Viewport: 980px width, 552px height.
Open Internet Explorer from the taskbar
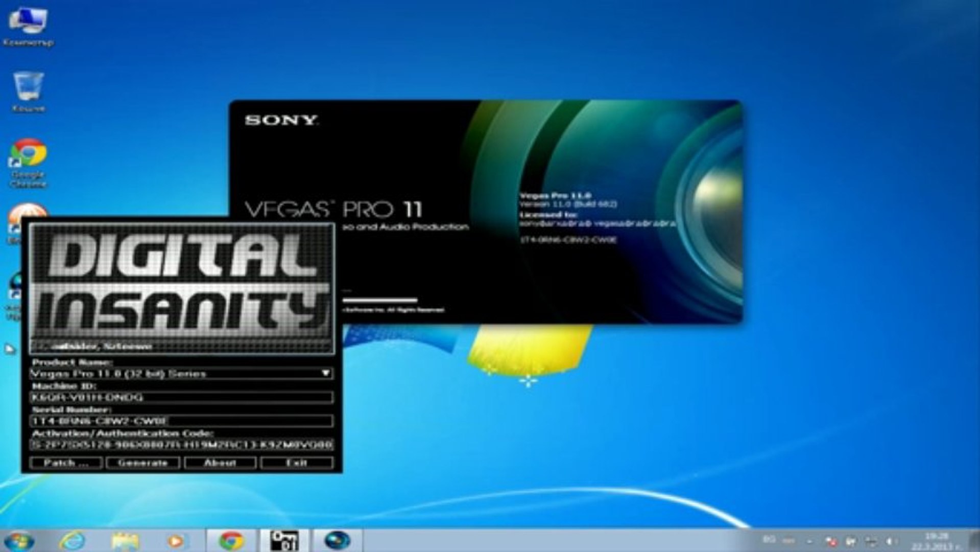(72, 541)
